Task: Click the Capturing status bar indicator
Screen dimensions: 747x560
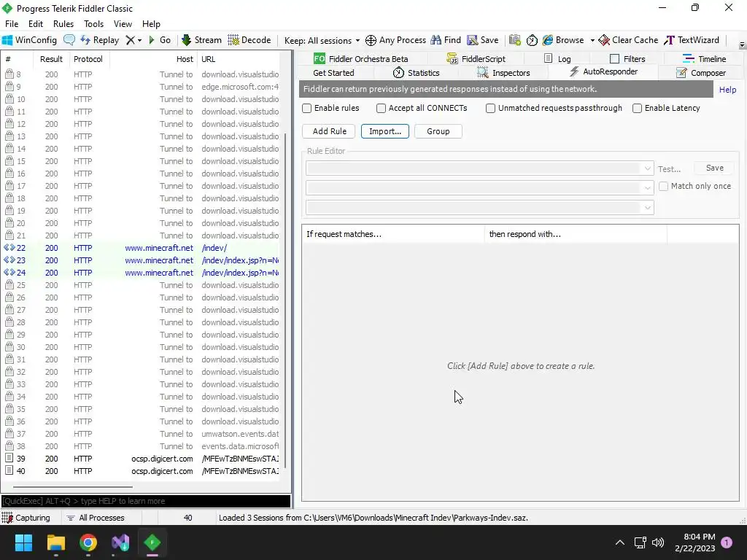Action: 26,518
